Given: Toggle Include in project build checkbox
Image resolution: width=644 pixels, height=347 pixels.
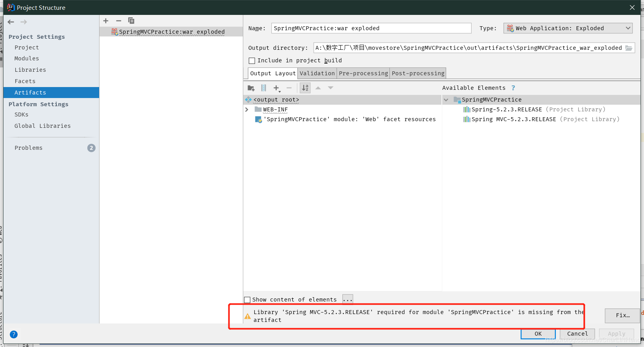Looking at the screenshot, I should 252,61.
